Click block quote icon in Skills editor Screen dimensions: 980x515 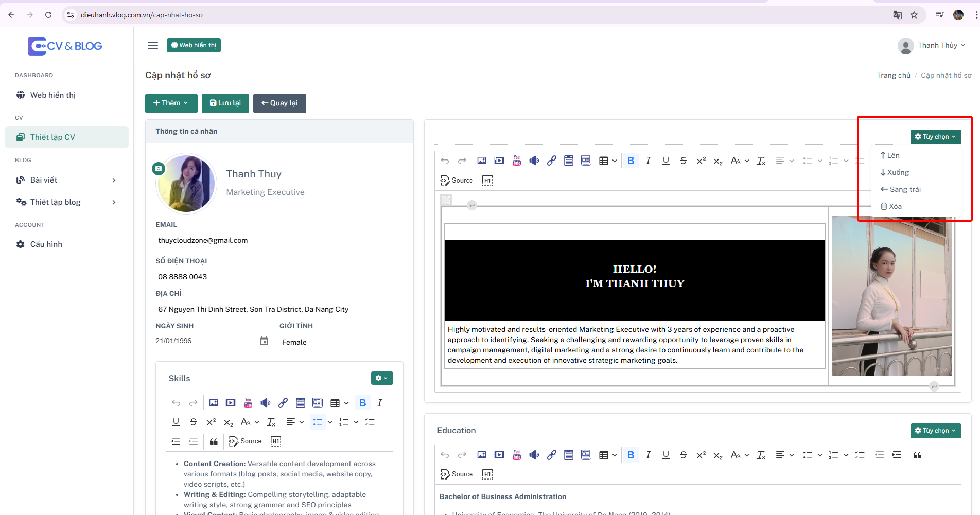[x=214, y=441]
